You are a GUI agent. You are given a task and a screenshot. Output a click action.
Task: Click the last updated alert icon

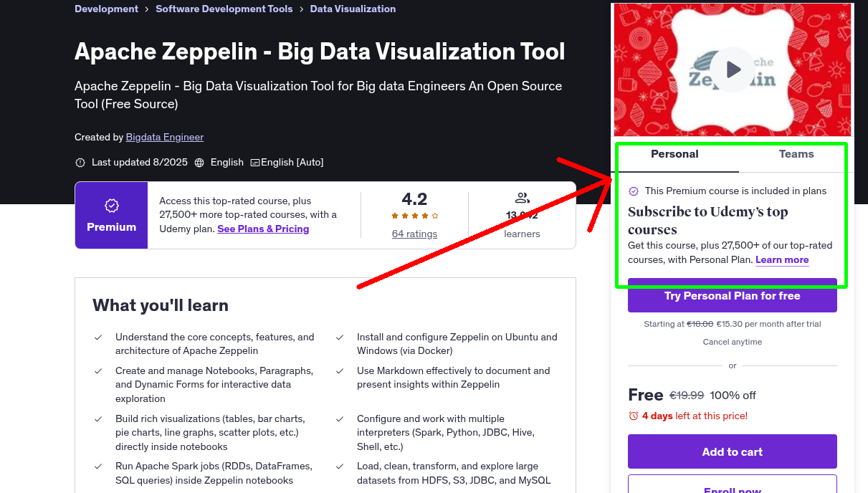pyautogui.click(x=80, y=163)
